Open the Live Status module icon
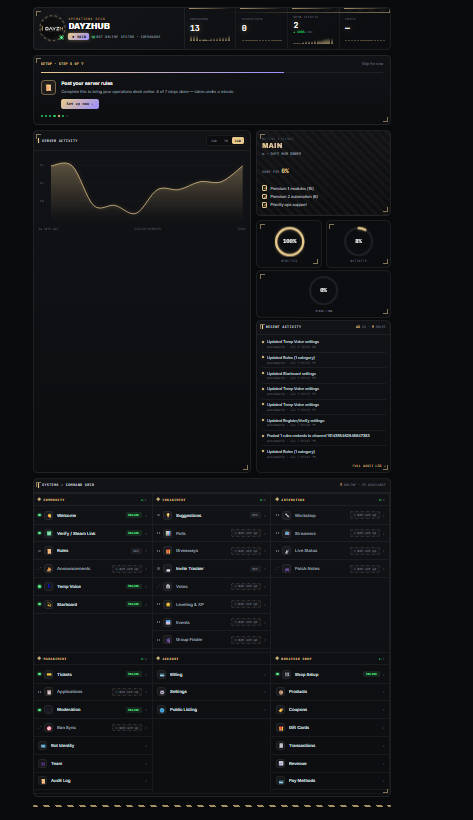This screenshot has width=473, height=820. [287, 551]
